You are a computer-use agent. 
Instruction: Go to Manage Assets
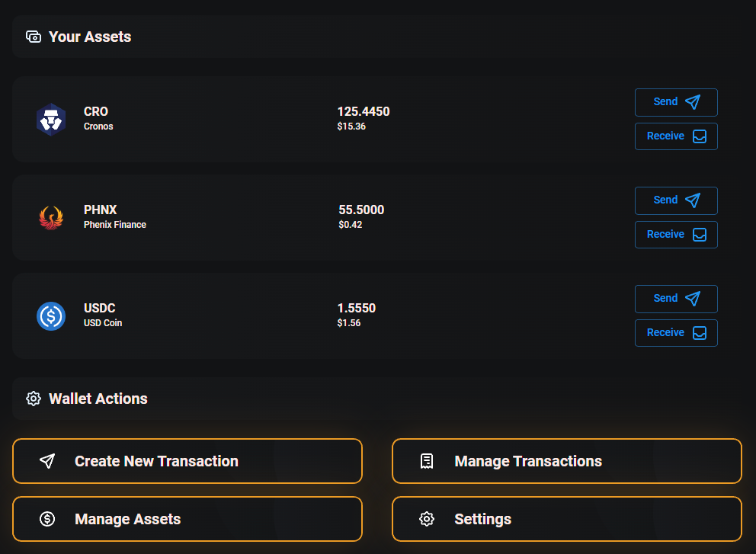[x=187, y=519]
